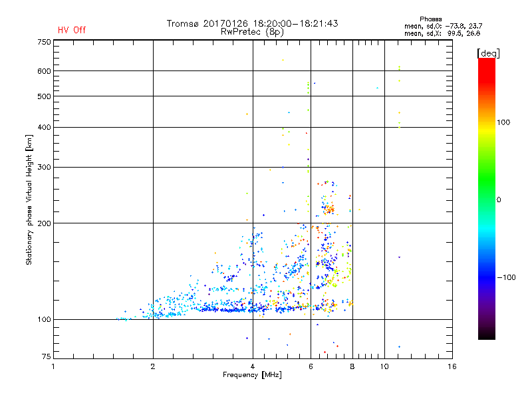
Task: Click the "mean, sd,X: 99.5, 26.8" text
Action: [x=442, y=33]
